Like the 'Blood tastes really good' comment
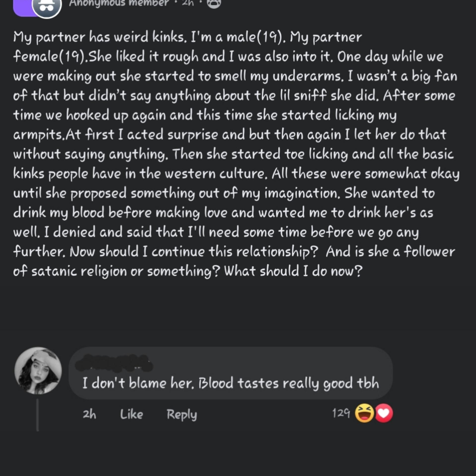 [x=131, y=414]
